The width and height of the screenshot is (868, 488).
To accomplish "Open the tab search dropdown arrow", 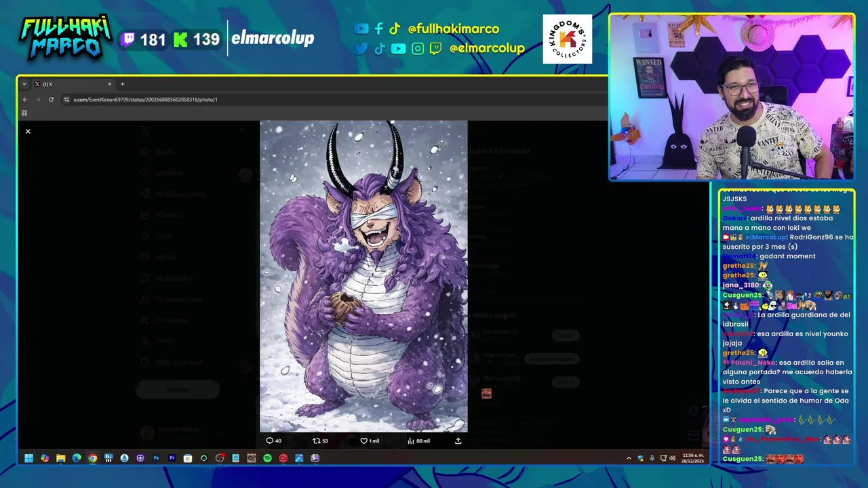I will (x=24, y=84).
